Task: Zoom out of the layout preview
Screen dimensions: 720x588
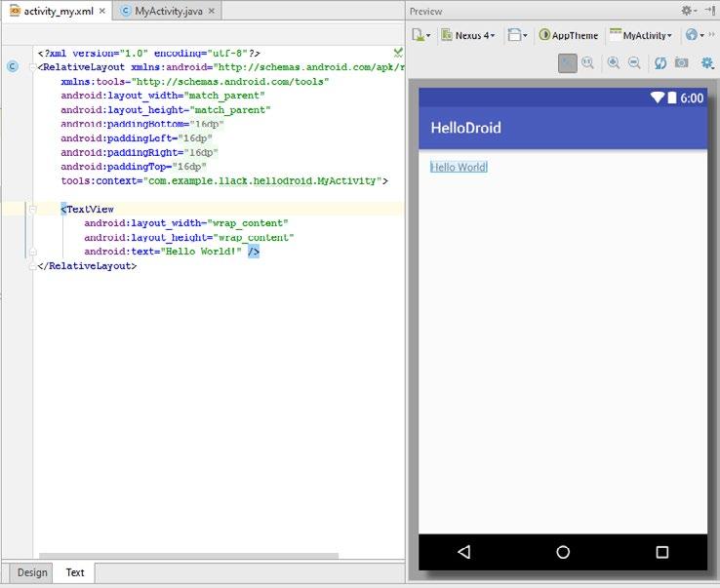Action: click(x=634, y=62)
